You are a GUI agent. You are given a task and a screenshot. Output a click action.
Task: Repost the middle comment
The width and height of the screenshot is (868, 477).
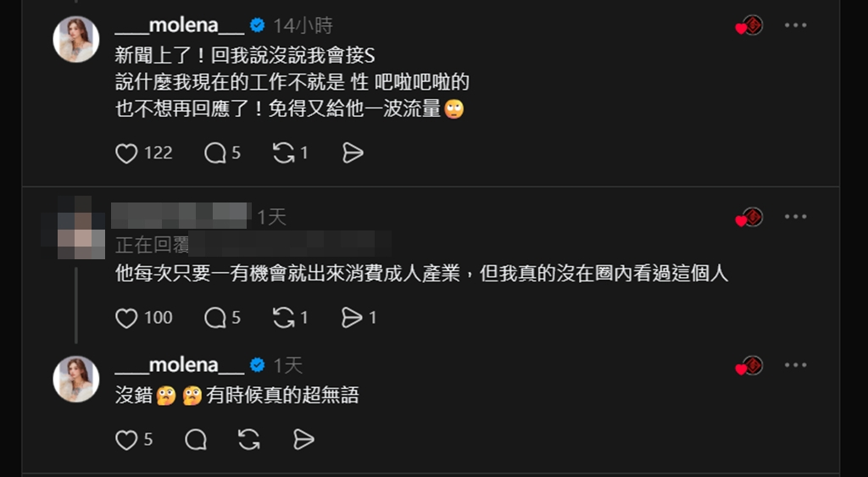point(283,319)
